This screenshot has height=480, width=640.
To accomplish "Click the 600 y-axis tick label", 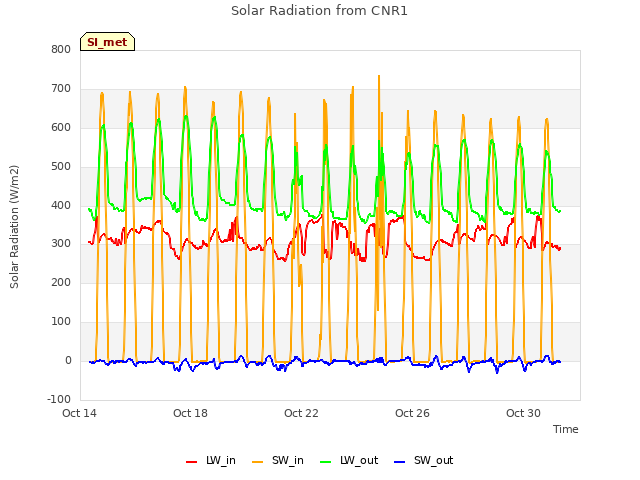I will click(x=61, y=127).
